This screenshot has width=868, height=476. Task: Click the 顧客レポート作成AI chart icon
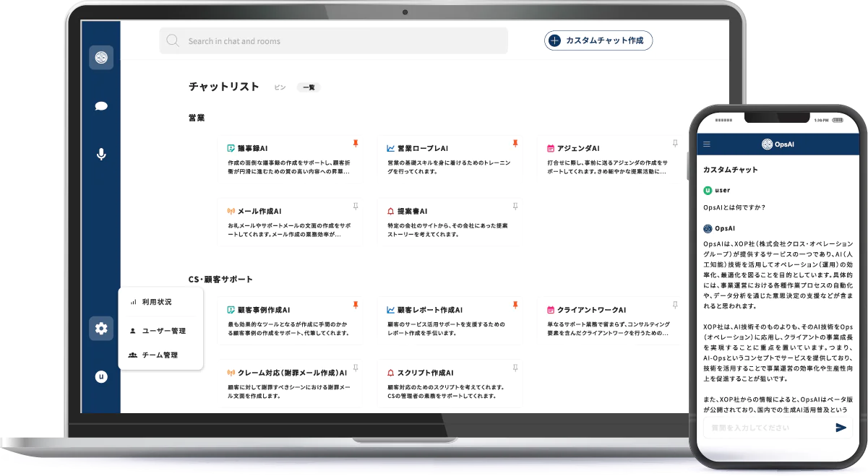coord(391,310)
